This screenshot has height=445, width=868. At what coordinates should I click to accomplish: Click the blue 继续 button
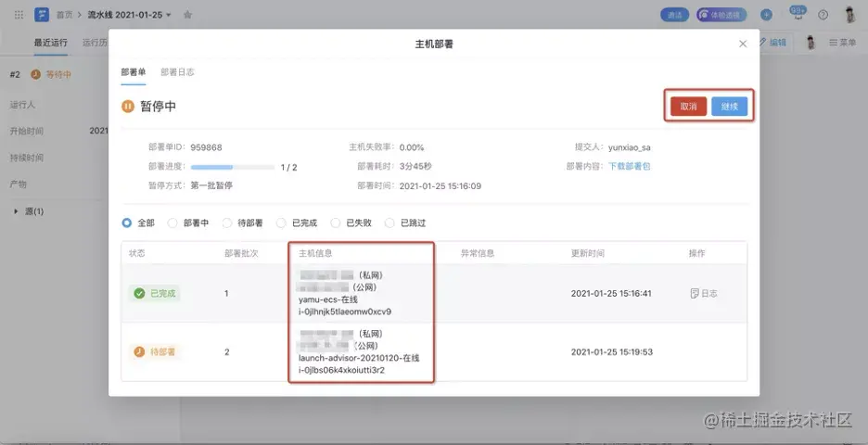729,107
